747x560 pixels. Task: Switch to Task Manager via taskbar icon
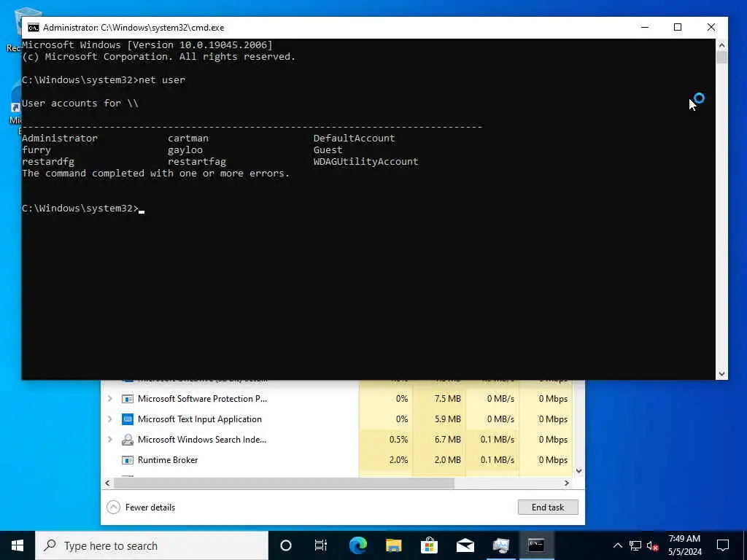(x=500, y=545)
